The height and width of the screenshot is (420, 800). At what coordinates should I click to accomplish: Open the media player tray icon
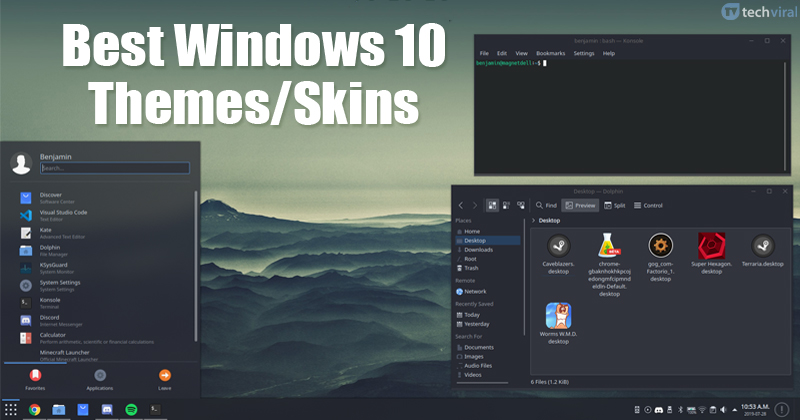648,410
